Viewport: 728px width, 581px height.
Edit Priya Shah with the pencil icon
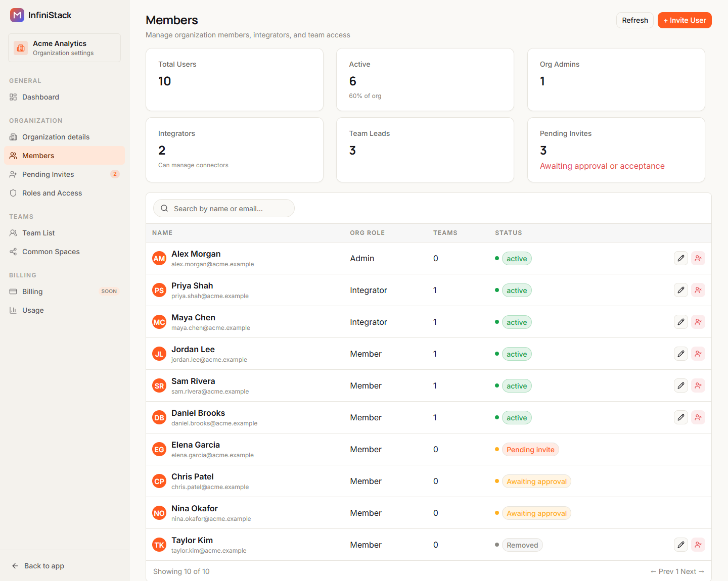pos(681,290)
